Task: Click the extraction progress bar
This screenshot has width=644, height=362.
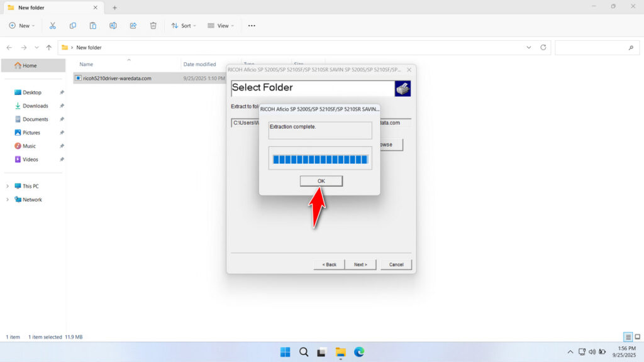Action: pyautogui.click(x=320, y=160)
